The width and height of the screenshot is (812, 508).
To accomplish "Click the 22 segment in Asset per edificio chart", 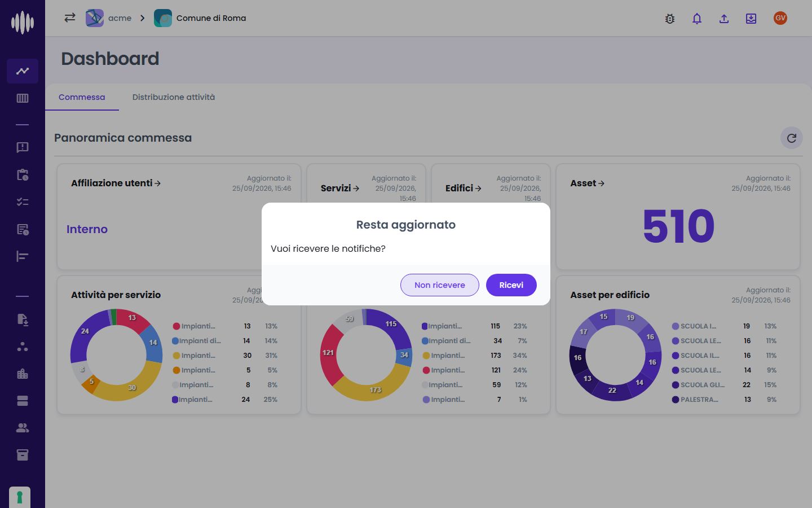I will pos(612,391).
